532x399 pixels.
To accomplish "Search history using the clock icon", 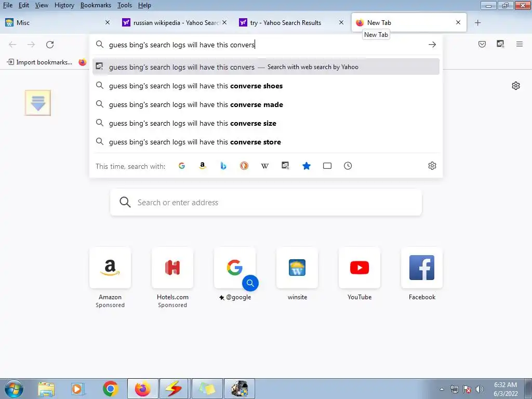I will (x=348, y=166).
